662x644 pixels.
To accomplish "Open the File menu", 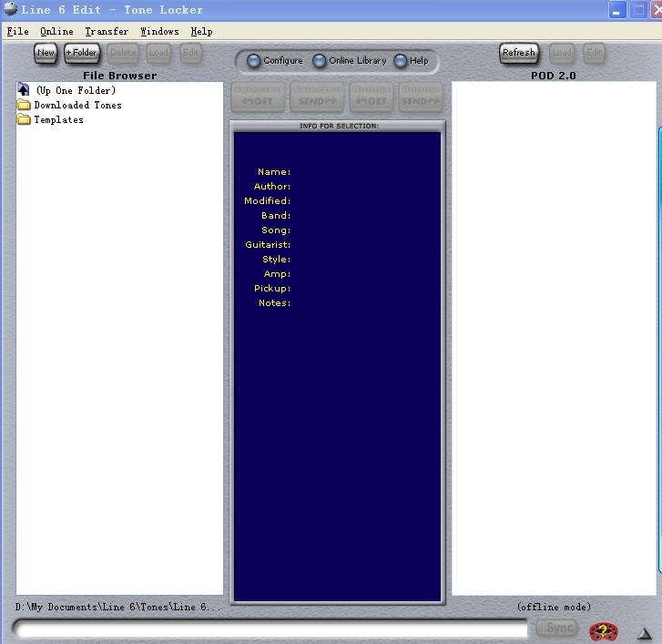I will click(17, 31).
